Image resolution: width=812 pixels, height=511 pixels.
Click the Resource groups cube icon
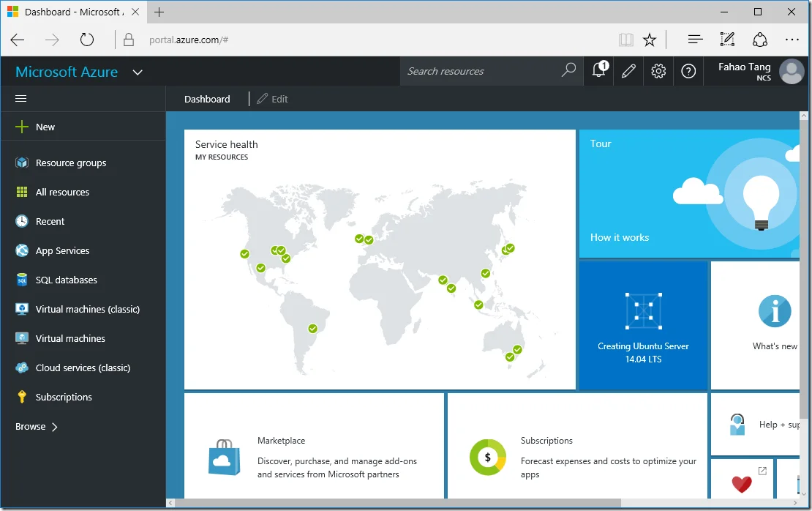22,163
